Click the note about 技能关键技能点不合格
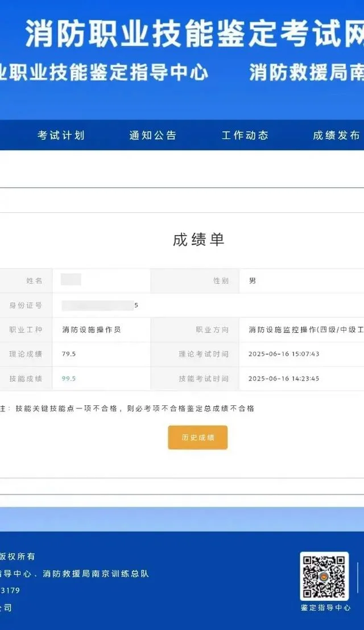The width and height of the screenshot is (364, 630). pyautogui.click(x=127, y=409)
